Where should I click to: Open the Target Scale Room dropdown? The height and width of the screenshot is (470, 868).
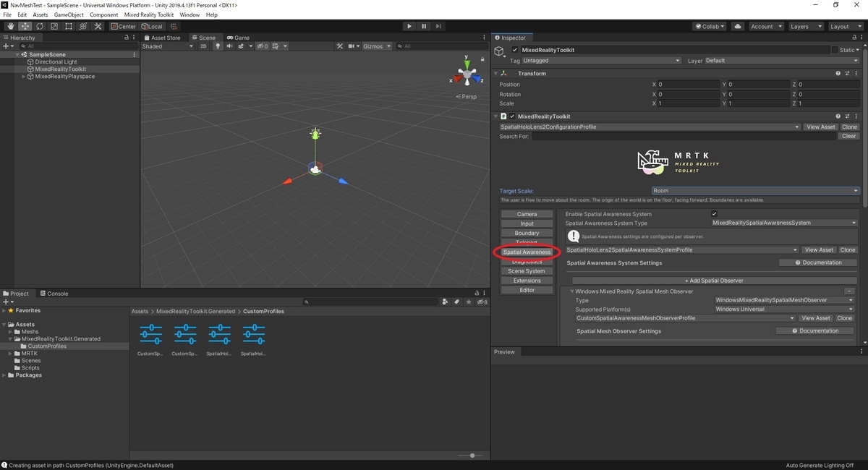(755, 191)
